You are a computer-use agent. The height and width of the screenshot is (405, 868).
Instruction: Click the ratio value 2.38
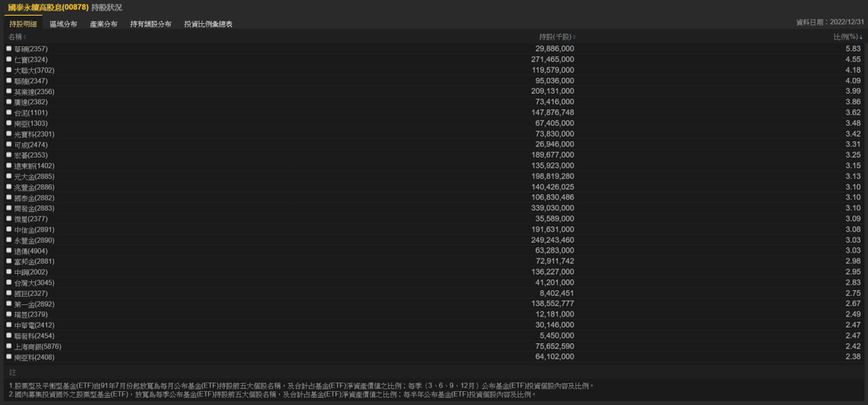click(853, 357)
